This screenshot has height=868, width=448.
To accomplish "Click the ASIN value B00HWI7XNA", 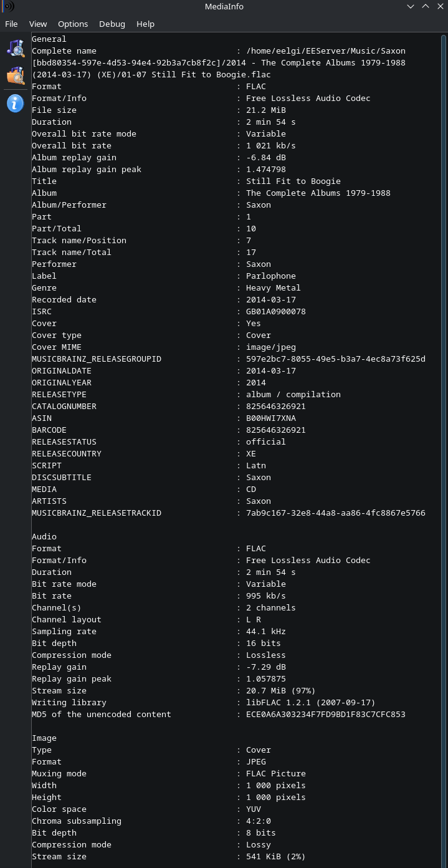I will (271, 418).
